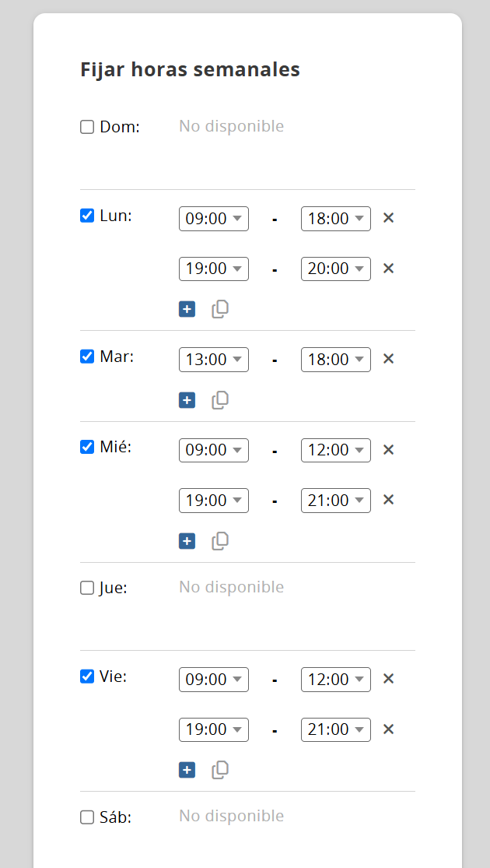Copy Friday's hours to other days
Viewport: 490px width, 868px height.
point(220,770)
